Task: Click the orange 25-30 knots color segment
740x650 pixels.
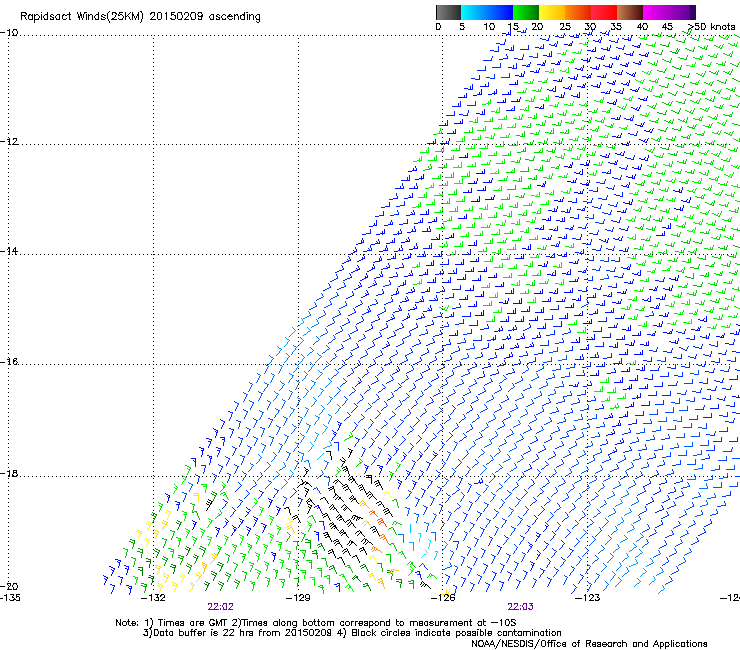Action: pyautogui.click(x=578, y=12)
